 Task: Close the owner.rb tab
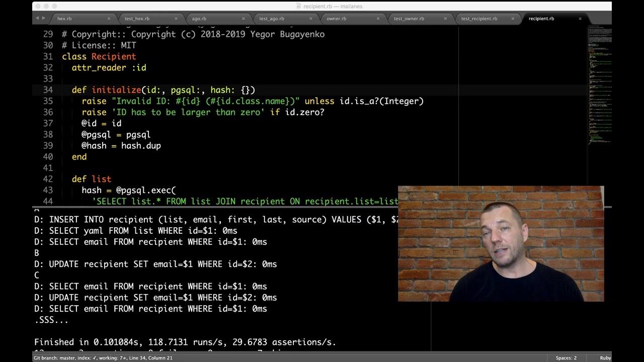pos(378,19)
